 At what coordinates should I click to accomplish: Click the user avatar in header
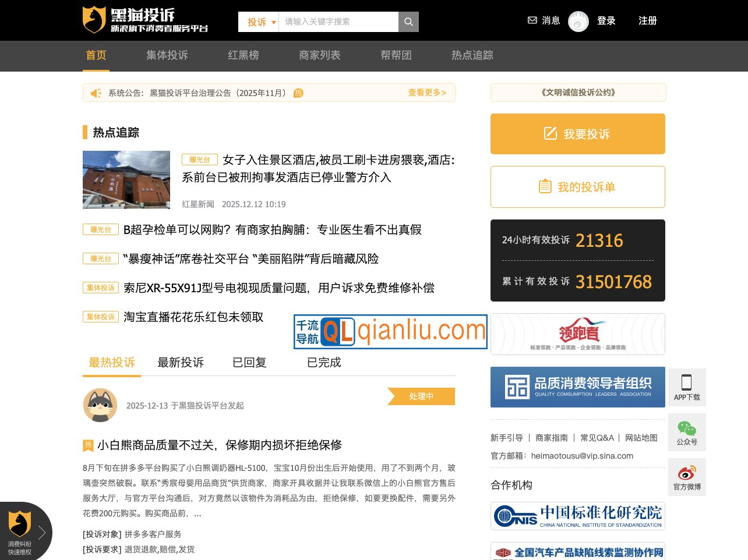[578, 22]
